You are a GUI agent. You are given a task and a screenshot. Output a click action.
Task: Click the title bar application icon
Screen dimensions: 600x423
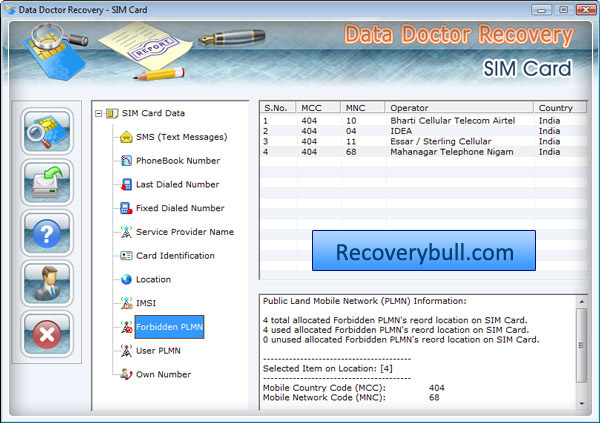11,9
